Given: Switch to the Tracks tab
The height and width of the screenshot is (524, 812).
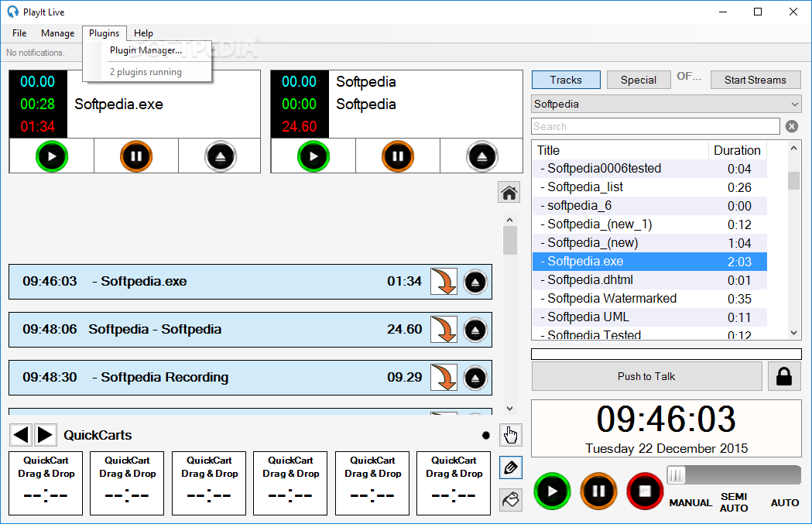Looking at the screenshot, I should 566,80.
